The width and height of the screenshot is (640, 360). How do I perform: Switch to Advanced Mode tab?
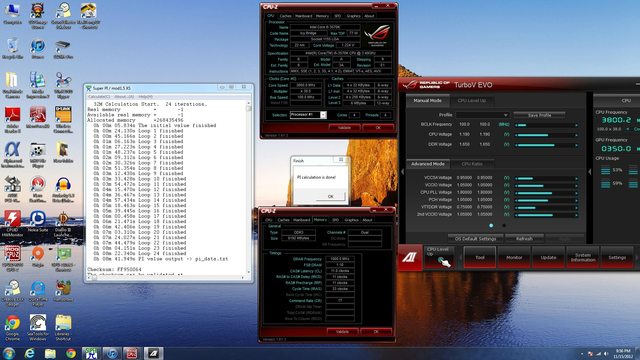click(x=427, y=164)
